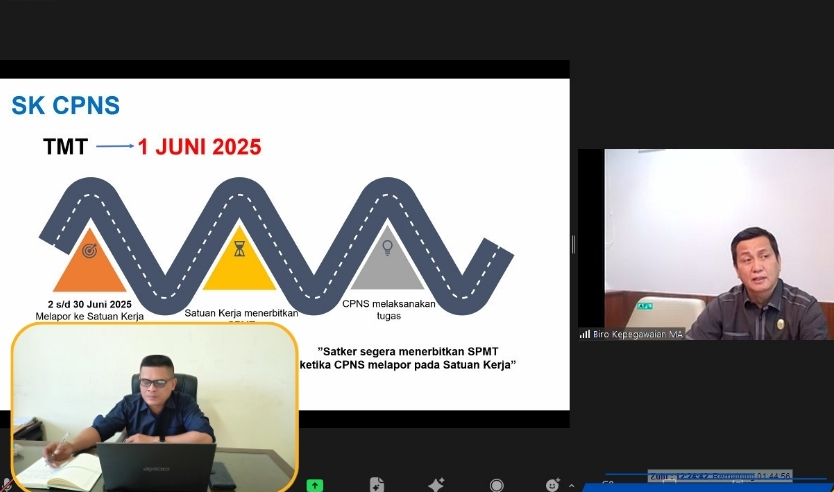Click the "CPNS melaksanakan tugas" label
Image resolution: width=834 pixels, height=492 pixels.
(388, 310)
